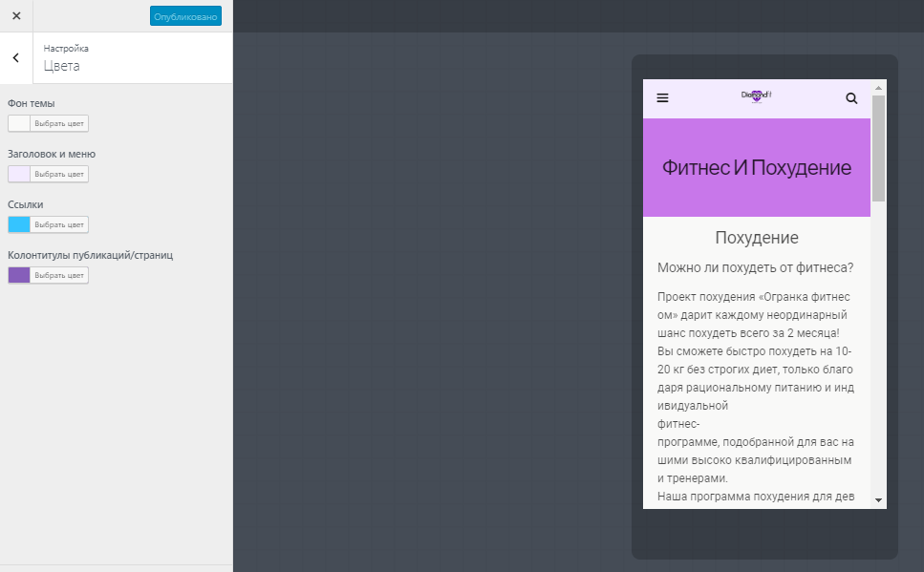Screen dimensions: 924x572
Task: Open the hamburger menu in the preview
Action: click(x=662, y=97)
